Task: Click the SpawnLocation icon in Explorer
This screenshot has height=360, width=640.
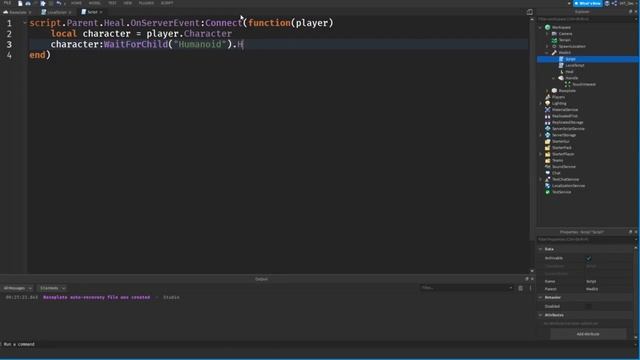Action: 554,46
